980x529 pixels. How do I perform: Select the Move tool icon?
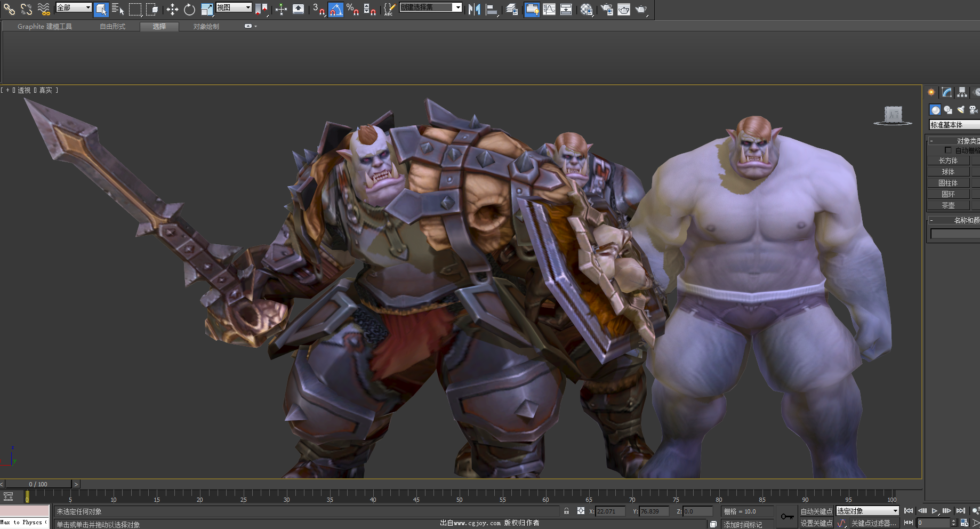(x=172, y=9)
